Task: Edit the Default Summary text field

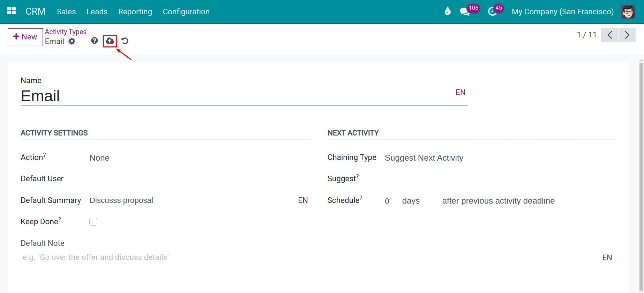Action: pyautogui.click(x=192, y=200)
